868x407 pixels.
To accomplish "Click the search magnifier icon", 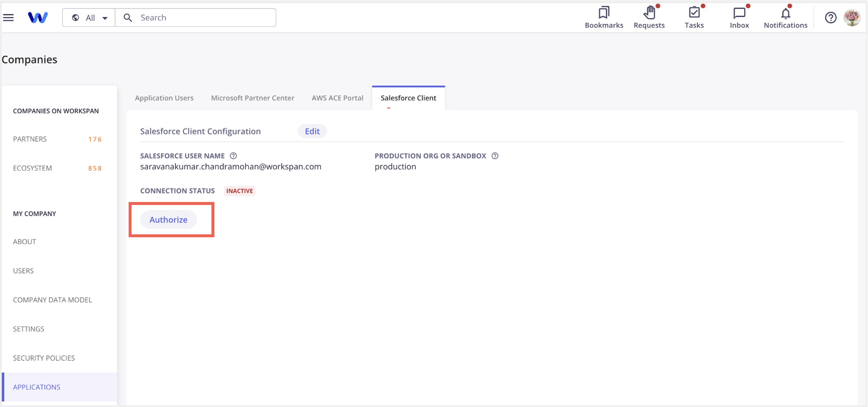I will point(128,17).
